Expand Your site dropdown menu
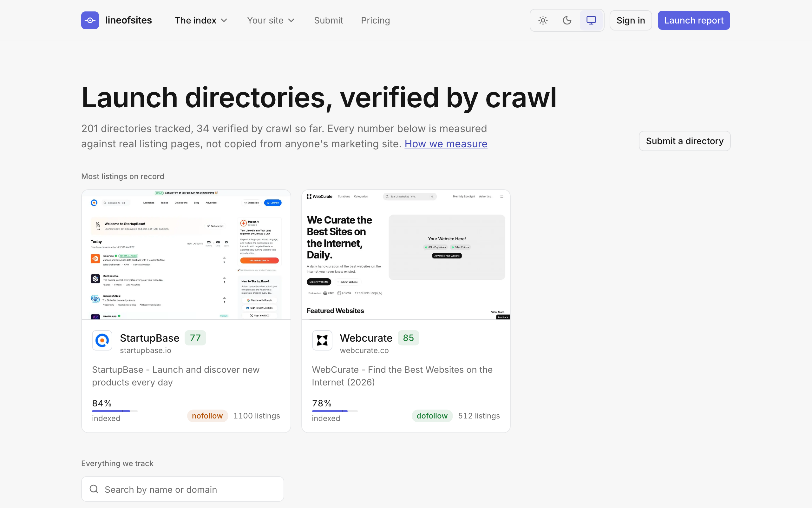 tap(271, 20)
